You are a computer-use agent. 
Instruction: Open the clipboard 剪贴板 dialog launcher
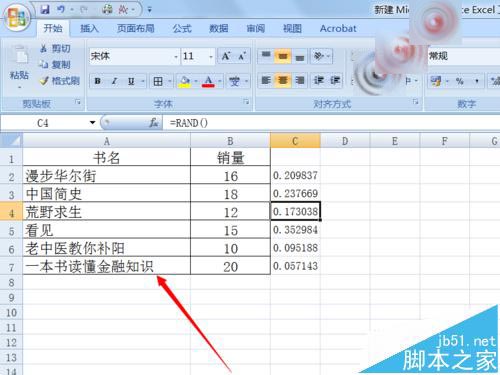(x=78, y=102)
